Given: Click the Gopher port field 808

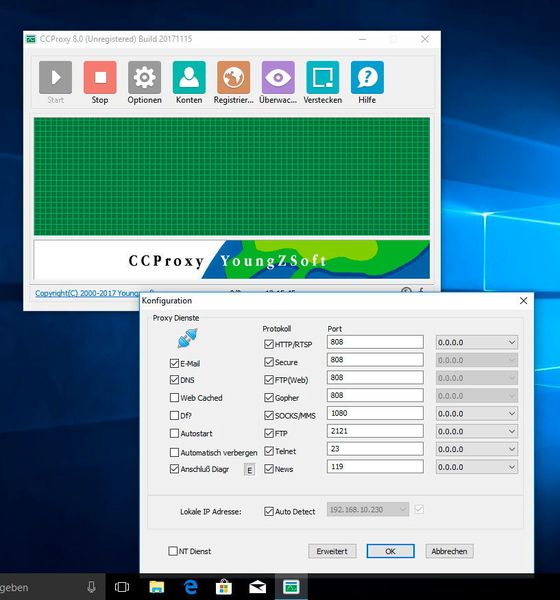Looking at the screenshot, I should [375, 395].
